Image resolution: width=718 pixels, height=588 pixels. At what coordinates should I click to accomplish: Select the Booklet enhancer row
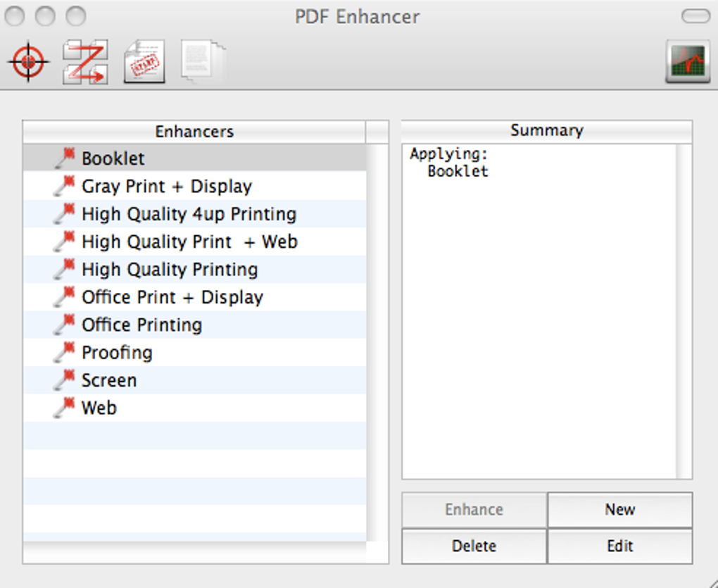coord(194,158)
